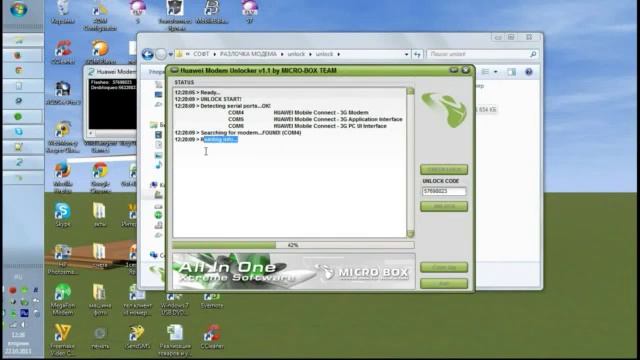Click the 42% progress bar

click(293, 245)
